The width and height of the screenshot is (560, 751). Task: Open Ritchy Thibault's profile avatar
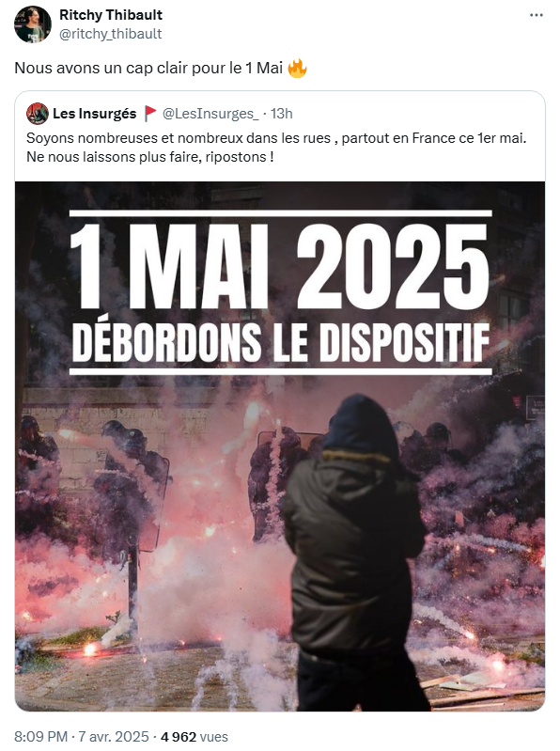[x=33, y=23]
